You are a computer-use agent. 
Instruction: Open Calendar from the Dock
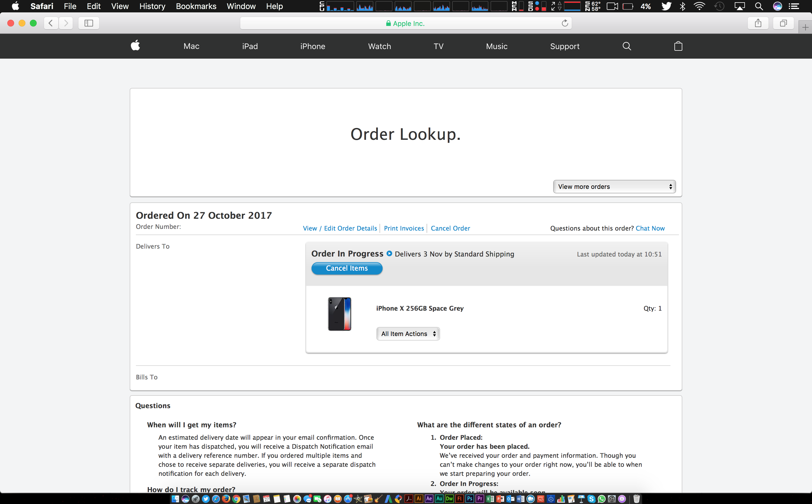[x=267, y=499]
